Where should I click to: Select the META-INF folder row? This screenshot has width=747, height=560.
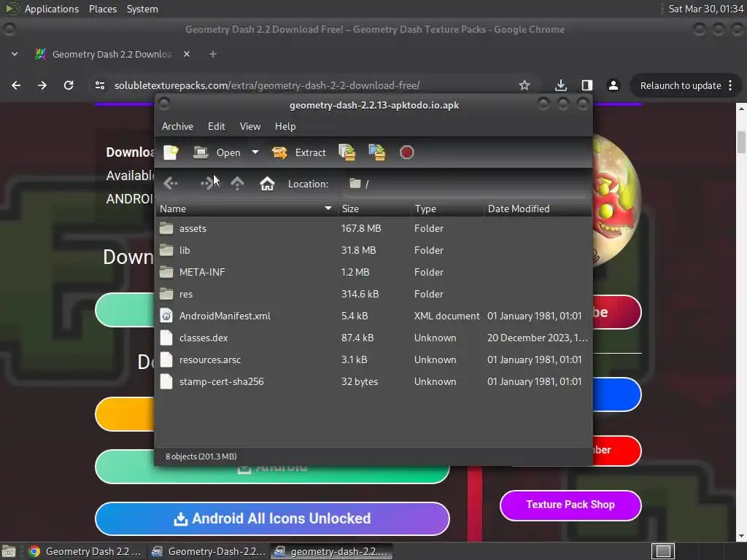point(373,273)
